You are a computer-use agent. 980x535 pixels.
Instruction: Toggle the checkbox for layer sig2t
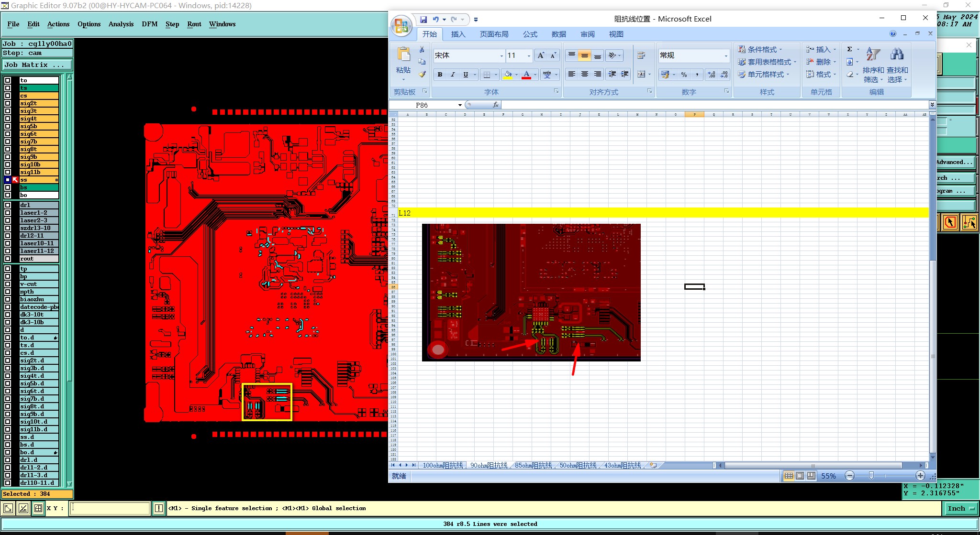pos(8,103)
